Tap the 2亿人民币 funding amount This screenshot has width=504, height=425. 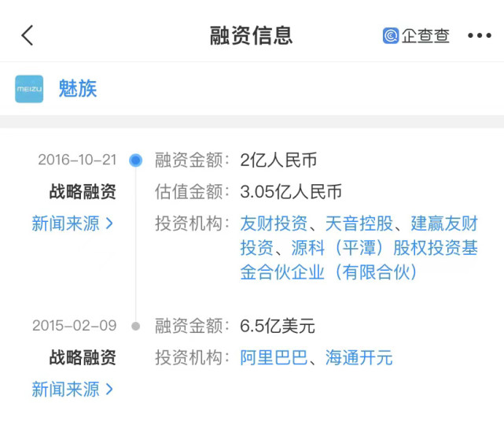click(x=278, y=160)
